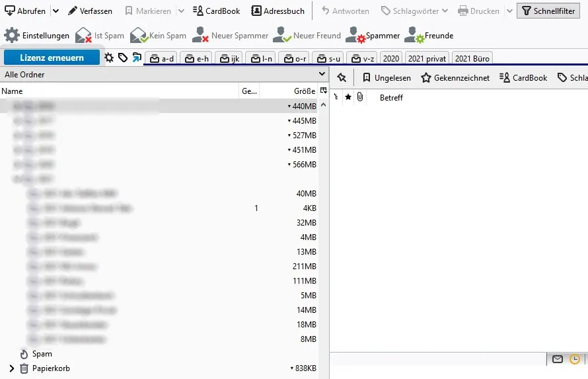Sort messages by Betreff column
The width and height of the screenshot is (588, 379).
click(x=391, y=98)
